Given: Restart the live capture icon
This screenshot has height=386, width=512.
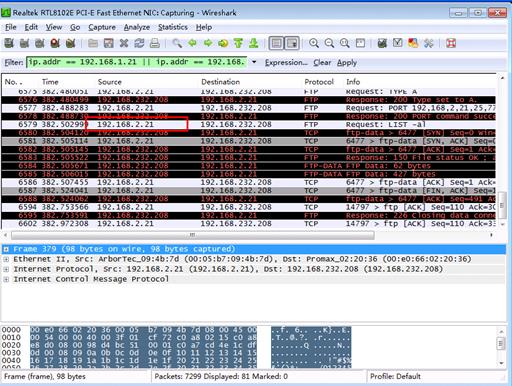Looking at the screenshot, I should click(70, 43).
